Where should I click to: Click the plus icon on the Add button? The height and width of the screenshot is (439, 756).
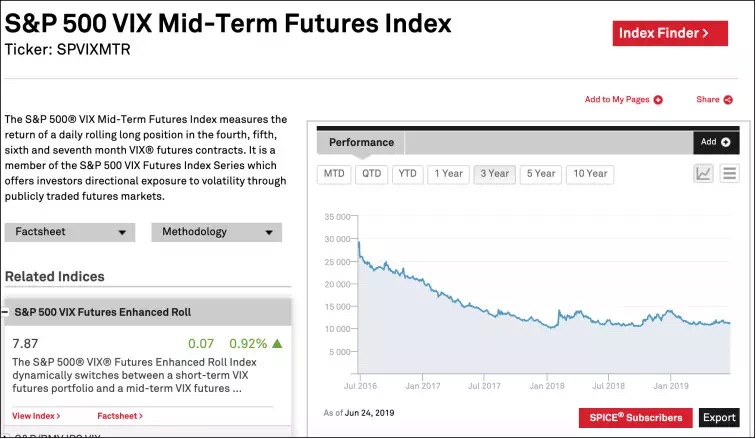pos(725,142)
